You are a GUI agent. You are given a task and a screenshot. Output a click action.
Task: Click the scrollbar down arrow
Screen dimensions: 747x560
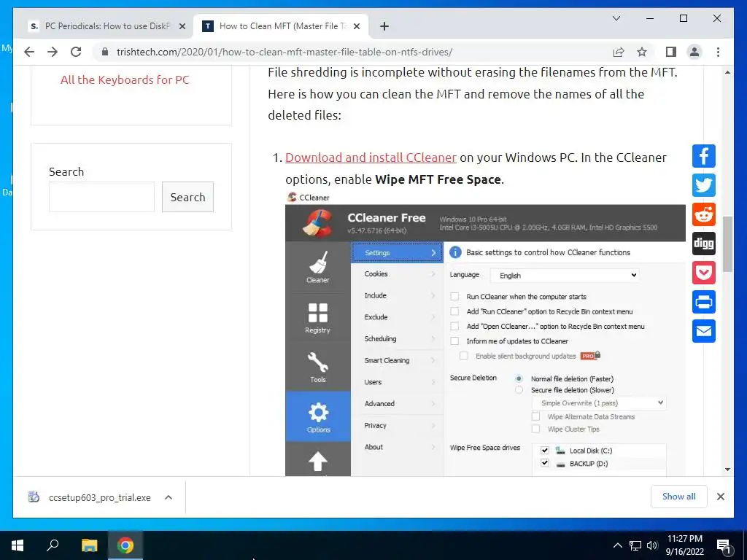pos(727,470)
